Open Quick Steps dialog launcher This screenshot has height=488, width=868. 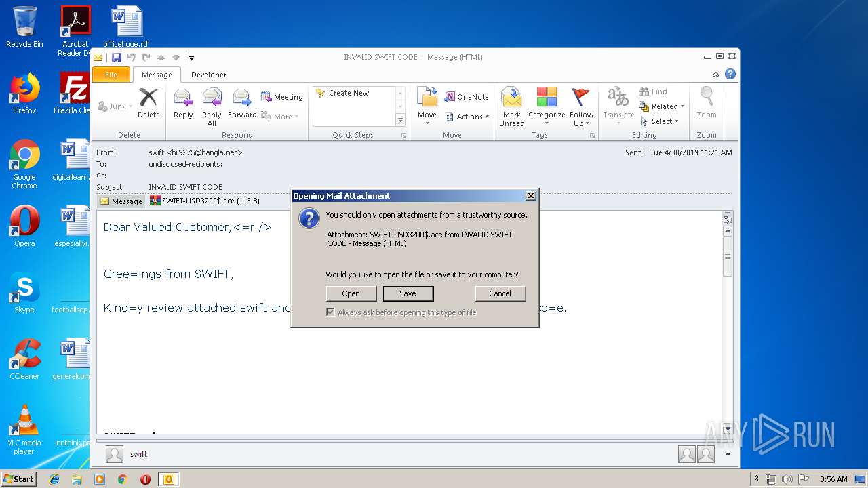click(403, 136)
